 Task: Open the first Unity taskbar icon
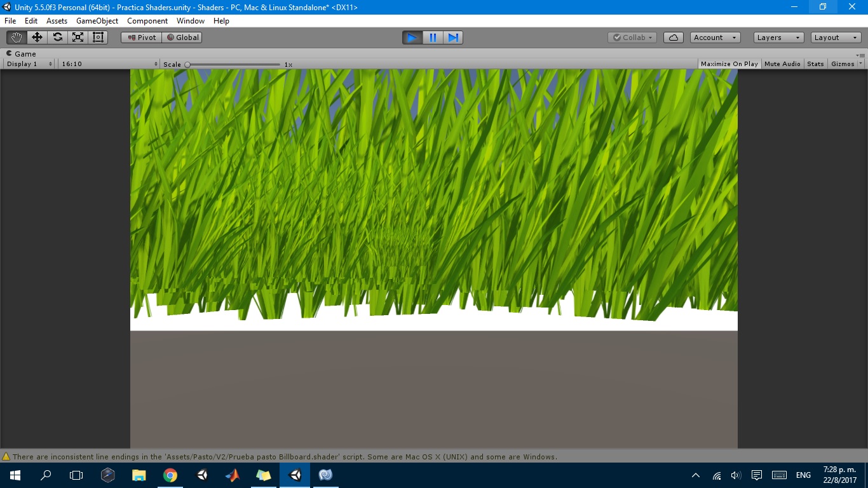pyautogui.click(x=201, y=475)
